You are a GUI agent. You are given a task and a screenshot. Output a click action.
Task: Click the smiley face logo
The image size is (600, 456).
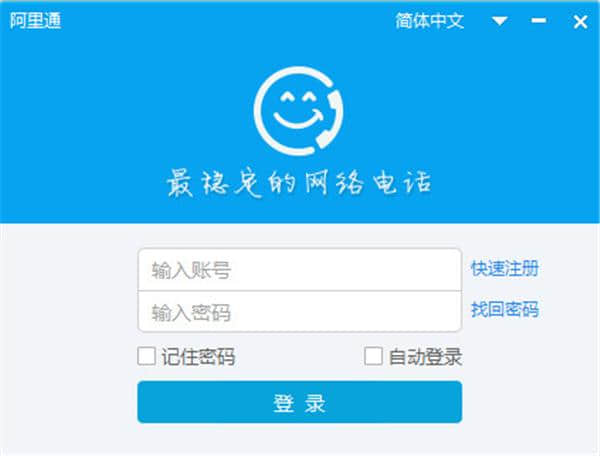click(298, 111)
